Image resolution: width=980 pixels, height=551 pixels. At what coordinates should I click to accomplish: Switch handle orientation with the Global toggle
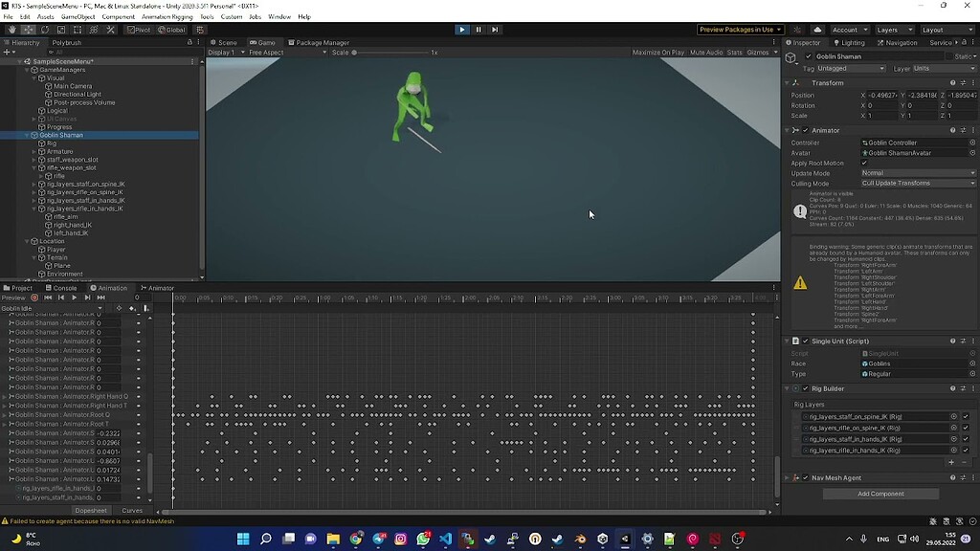(170, 30)
